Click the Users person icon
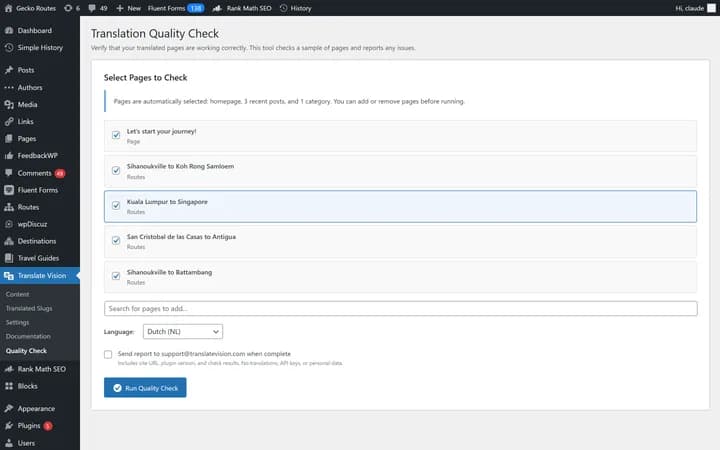This screenshot has height=450, width=720. pos(9,443)
